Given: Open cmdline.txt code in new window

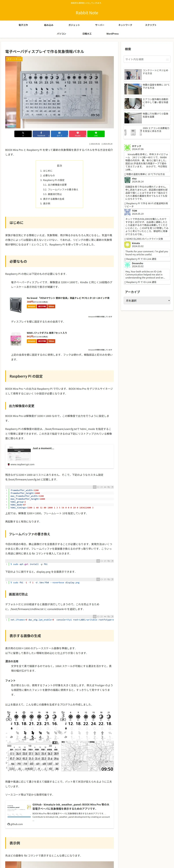Looking at the screenshot, I should click(x=112, y=617).
